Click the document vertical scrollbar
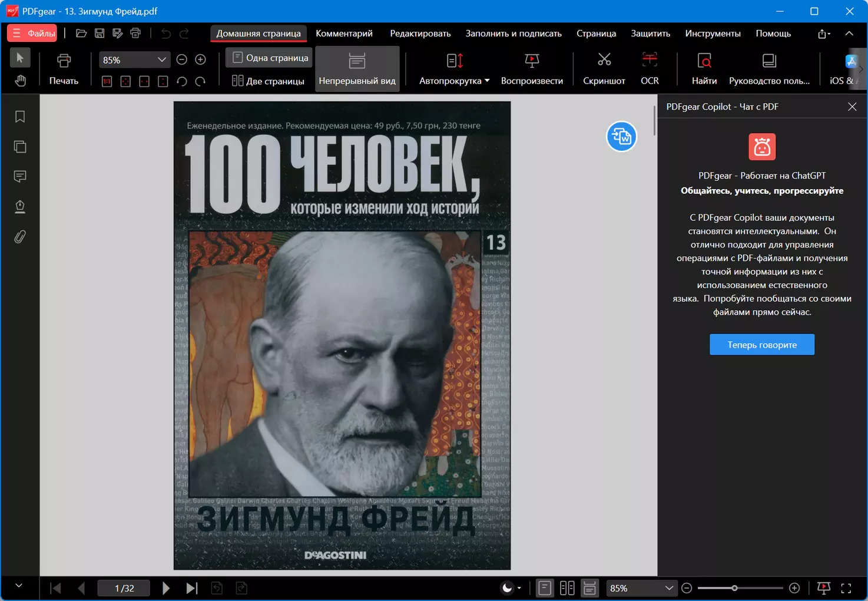This screenshot has height=601, width=868. coord(654,120)
